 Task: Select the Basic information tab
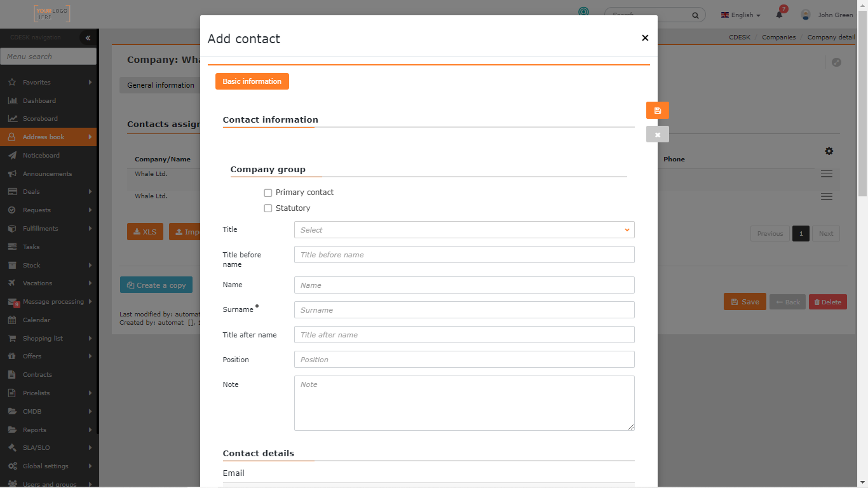click(x=252, y=81)
